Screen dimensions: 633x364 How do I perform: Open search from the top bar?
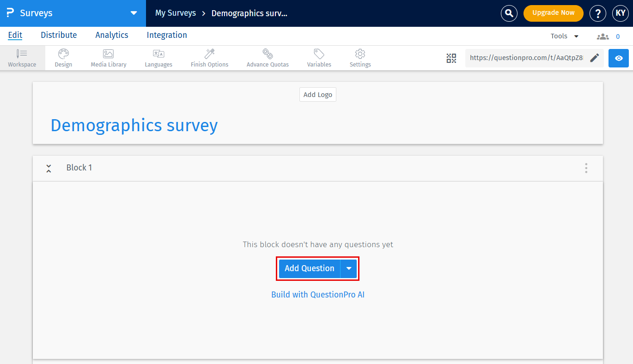(509, 13)
